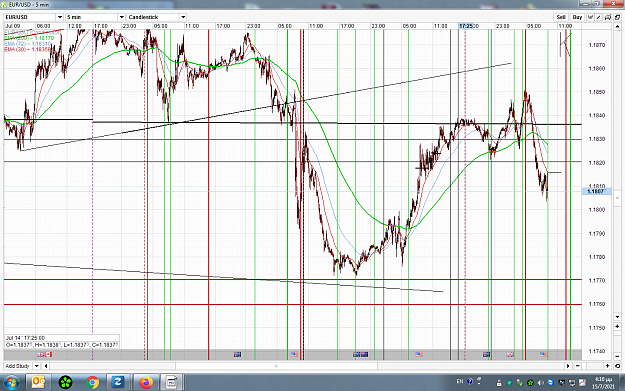625x391 pixels.
Task: Click the taskbar help icon
Action: [470, 381]
